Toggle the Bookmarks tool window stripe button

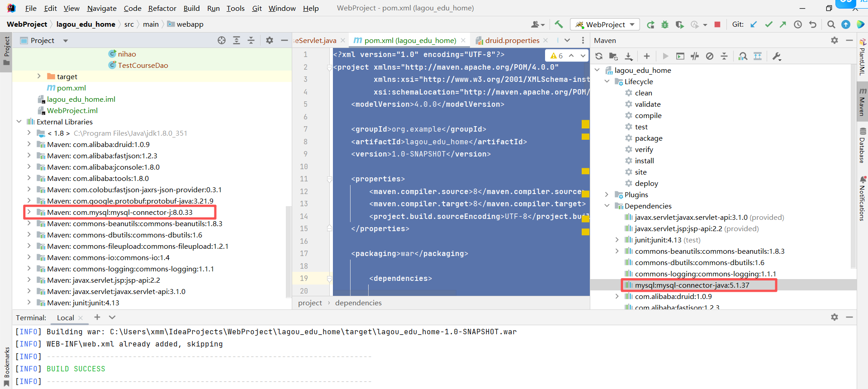6,366
